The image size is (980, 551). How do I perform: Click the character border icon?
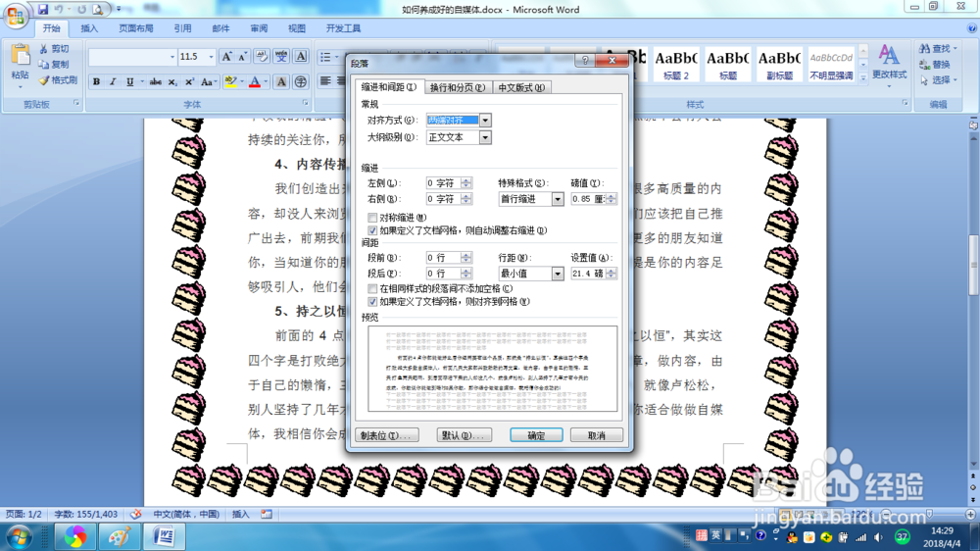pos(301,57)
